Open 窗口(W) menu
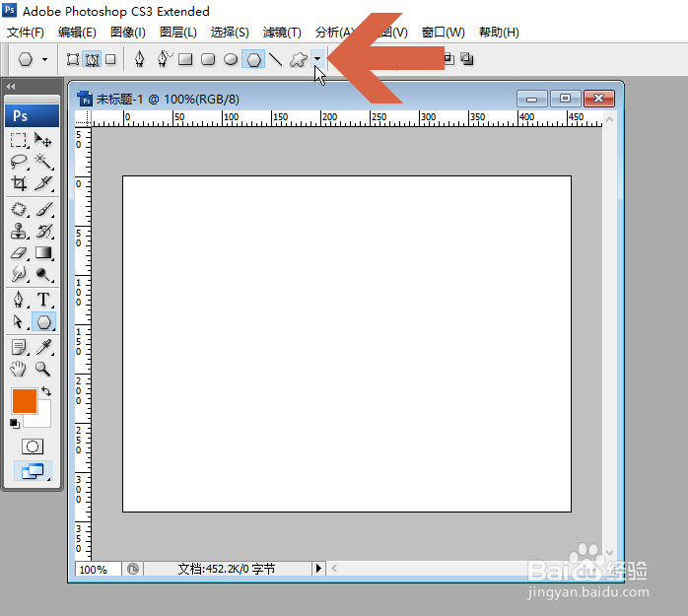Image resolution: width=688 pixels, height=616 pixels. [x=444, y=32]
